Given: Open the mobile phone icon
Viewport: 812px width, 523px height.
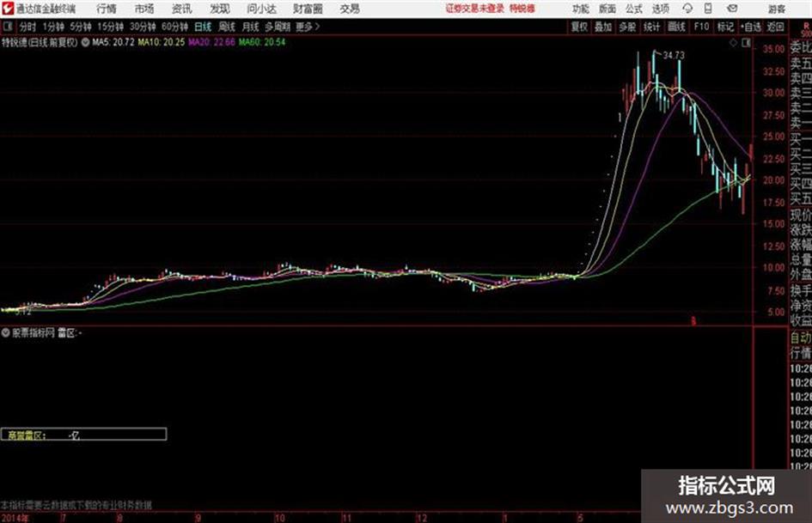Looking at the screenshot, I should coord(708,9).
